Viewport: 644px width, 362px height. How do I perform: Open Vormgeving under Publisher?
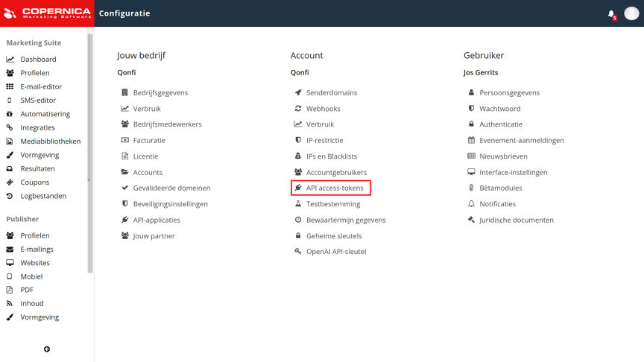pos(40,317)
